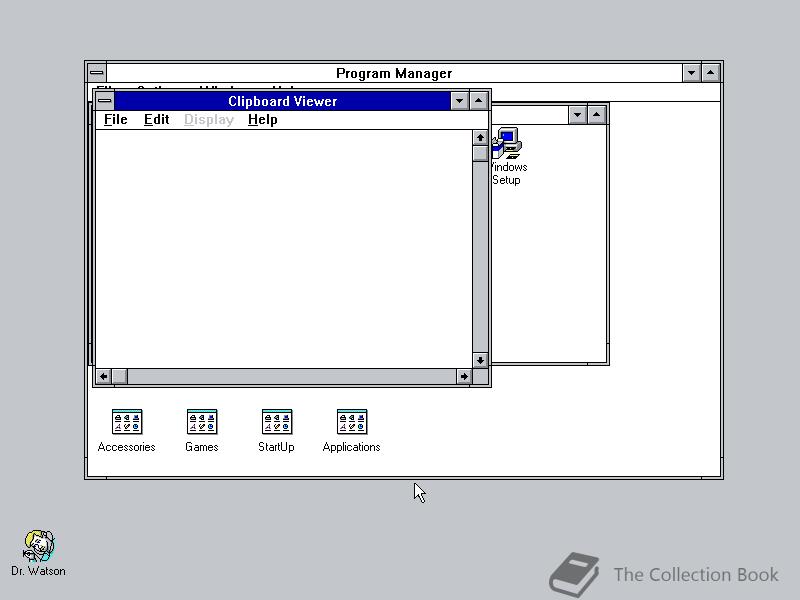
Task: Minimize the Clipboard Viewer window
Action: (x=459, y=101)
